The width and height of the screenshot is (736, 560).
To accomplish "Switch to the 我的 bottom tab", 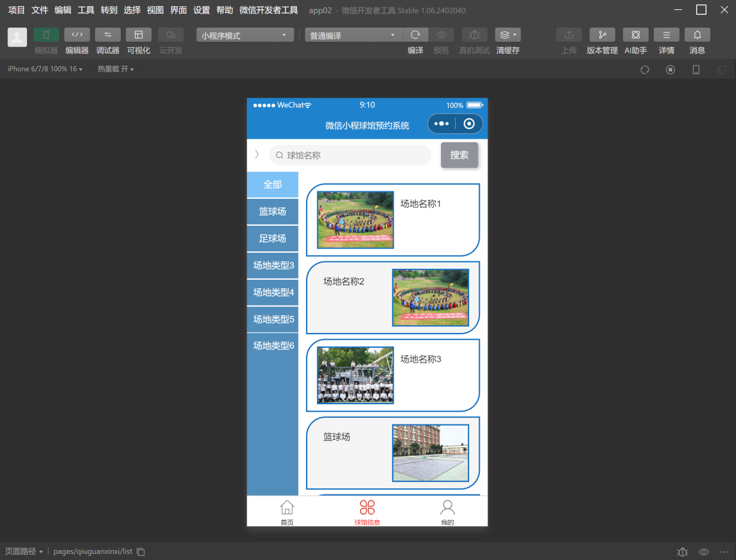I will pos(447,512).
